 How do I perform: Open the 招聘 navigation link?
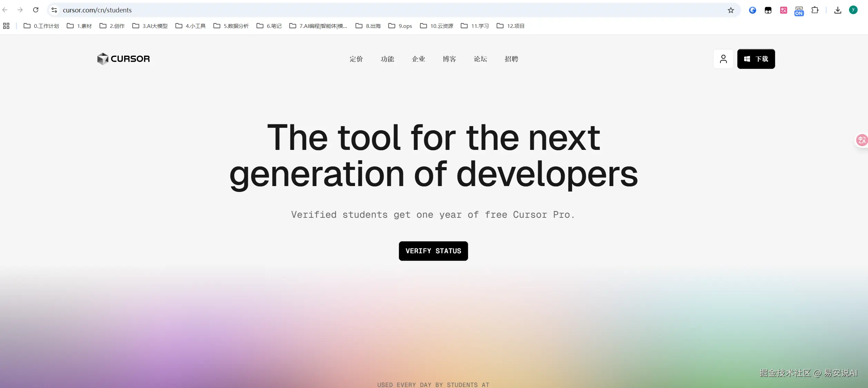point(511,59)
